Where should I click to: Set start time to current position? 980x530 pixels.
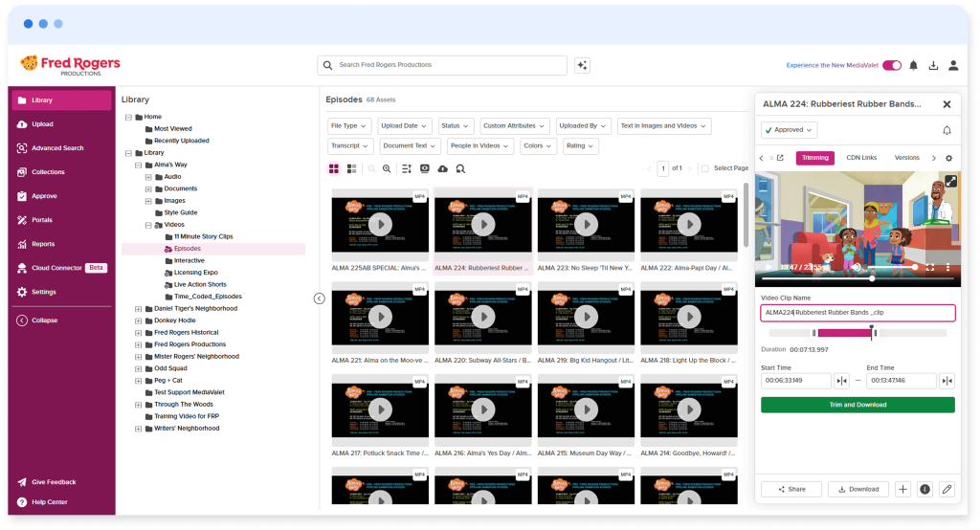pos(842,381)
